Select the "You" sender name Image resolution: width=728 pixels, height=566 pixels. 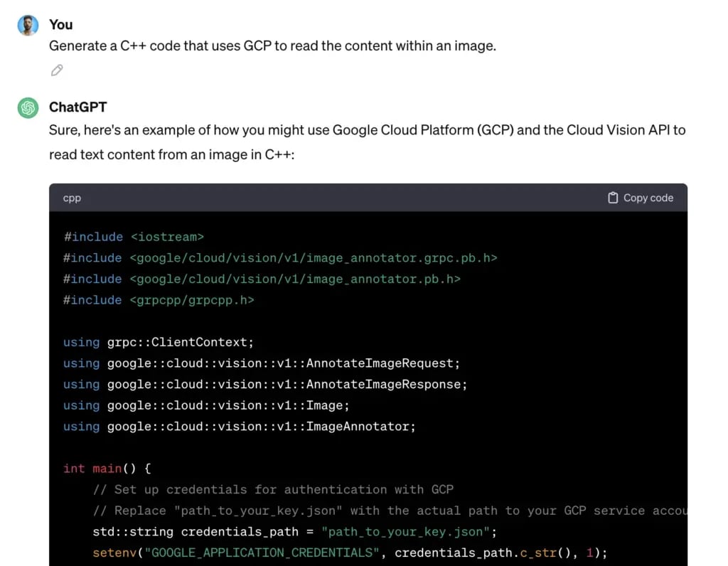coord(61,25)
